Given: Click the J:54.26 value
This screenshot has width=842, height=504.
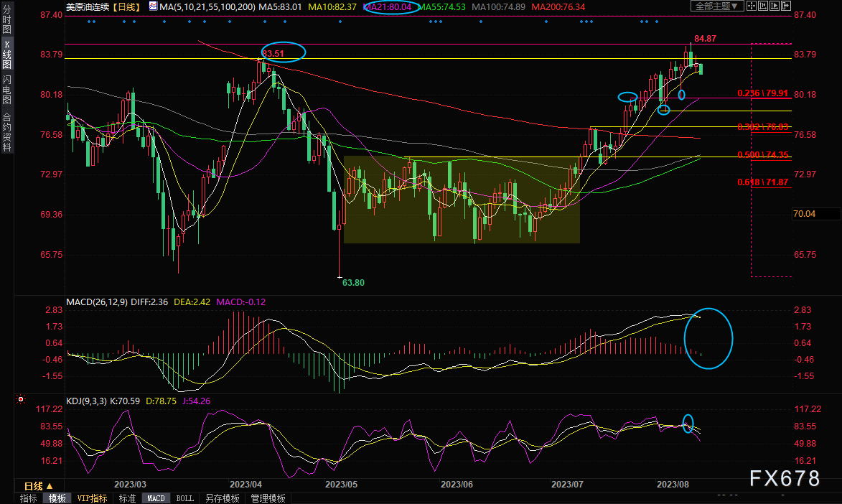Looking at the screenshot, I should [196, 401].
